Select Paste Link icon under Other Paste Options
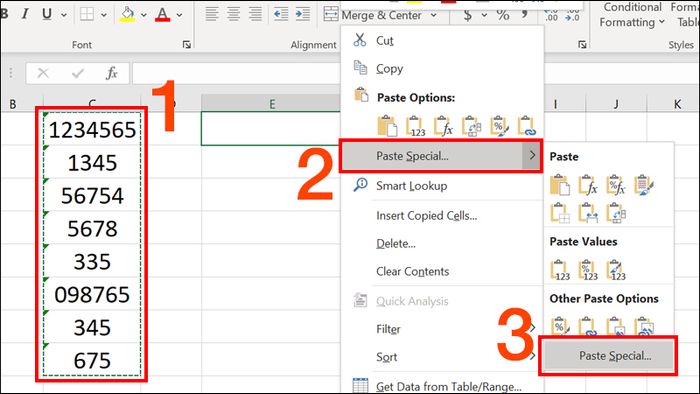Viewport: 700px width, 394px height. coord(588,326)
